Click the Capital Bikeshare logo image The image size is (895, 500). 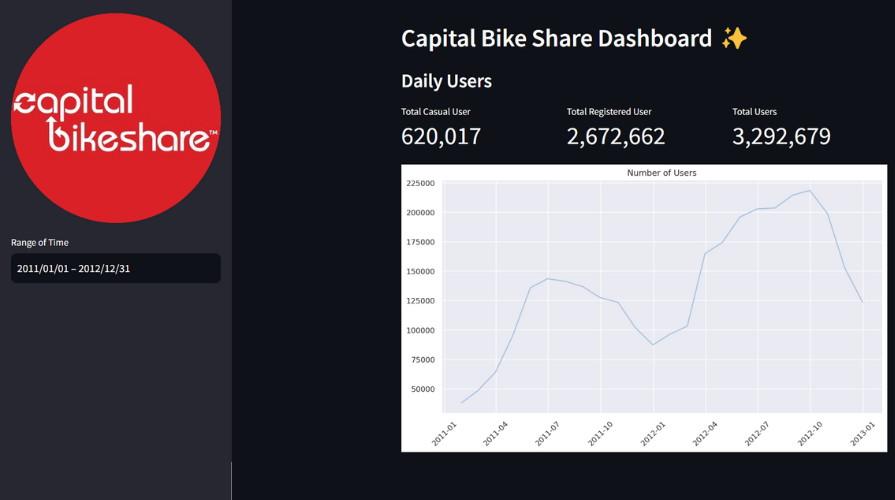click(x=116, y=118)
